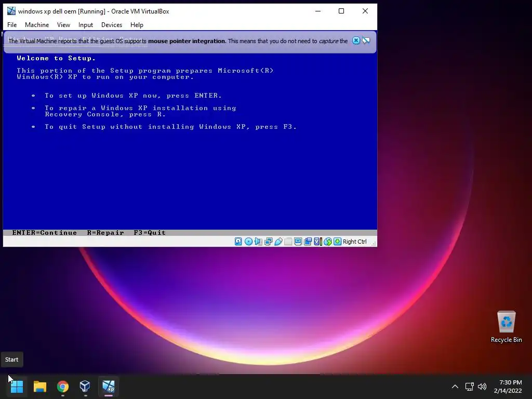Open the USB devices indicator
The width and height of the screenshot is (532, 399).
(x=278, y=242)
